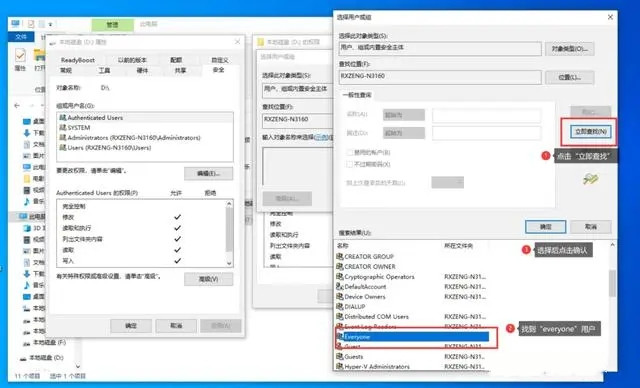The image size is (640, 388).
Task: Click 确定 in the drive properties dialog
Action: pos(131,326)
